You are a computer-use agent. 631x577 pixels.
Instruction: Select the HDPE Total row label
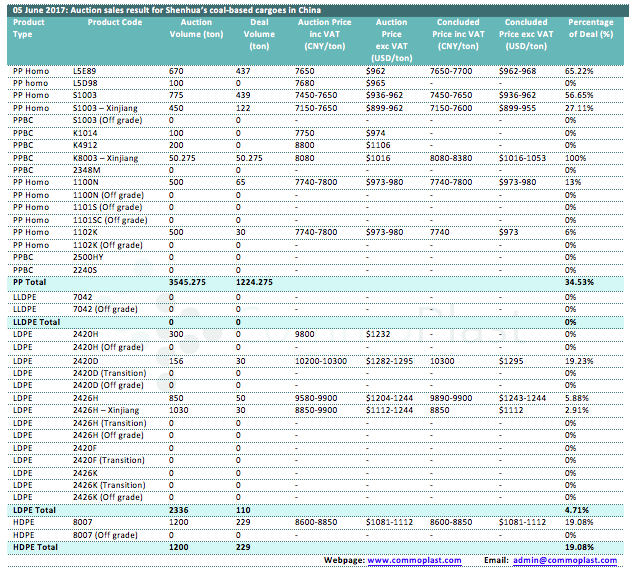[33, 547]
